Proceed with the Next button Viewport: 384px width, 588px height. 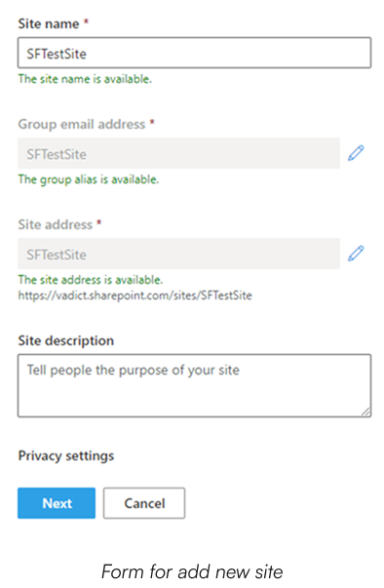click(x=57, y=503)
